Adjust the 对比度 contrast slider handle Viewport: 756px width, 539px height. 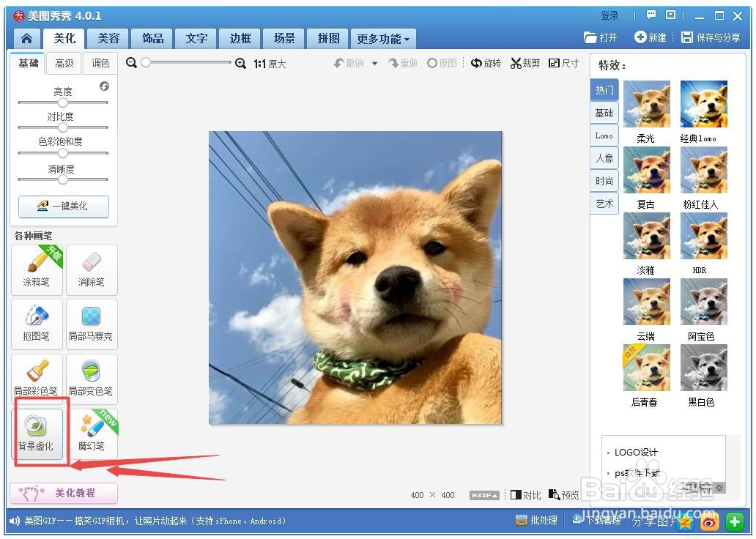(x=63, y=127)
